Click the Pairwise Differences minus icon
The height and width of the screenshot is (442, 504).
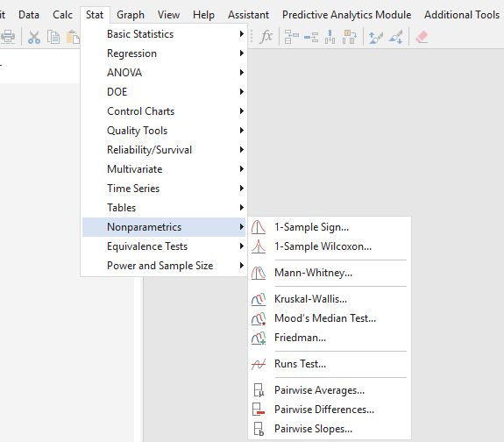(259, 410)
